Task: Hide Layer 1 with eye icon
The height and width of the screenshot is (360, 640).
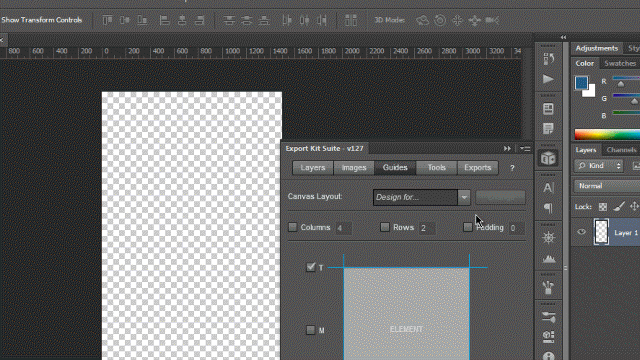Action: click(x=582, y=232)
